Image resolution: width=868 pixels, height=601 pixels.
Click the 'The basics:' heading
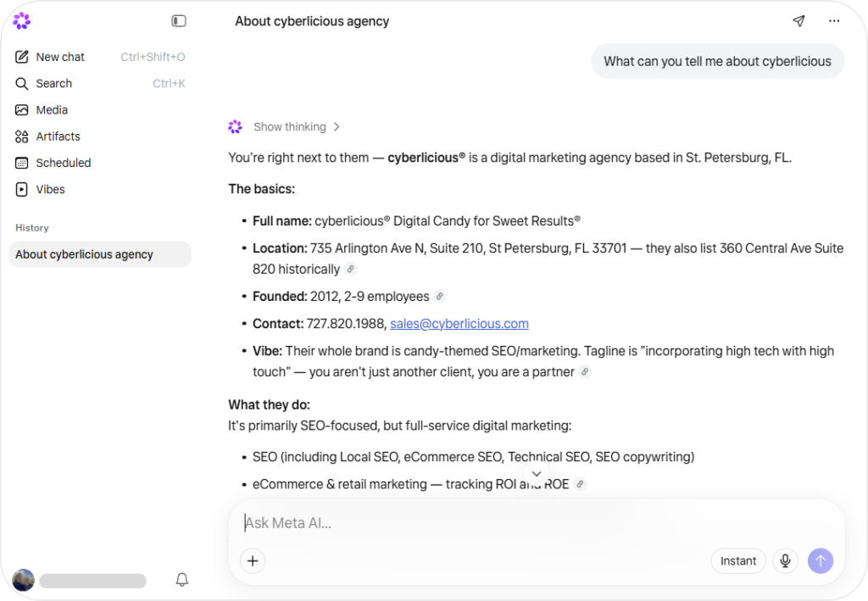[x=261, y=189]
